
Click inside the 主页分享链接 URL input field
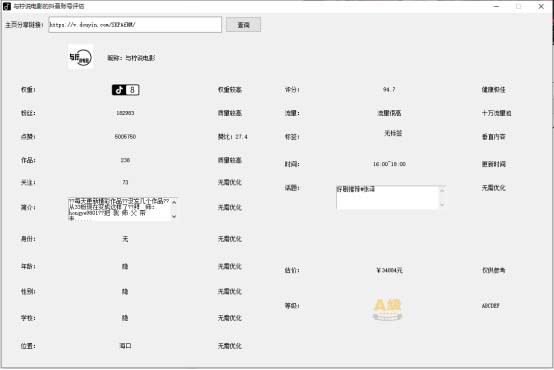(135, 25)
